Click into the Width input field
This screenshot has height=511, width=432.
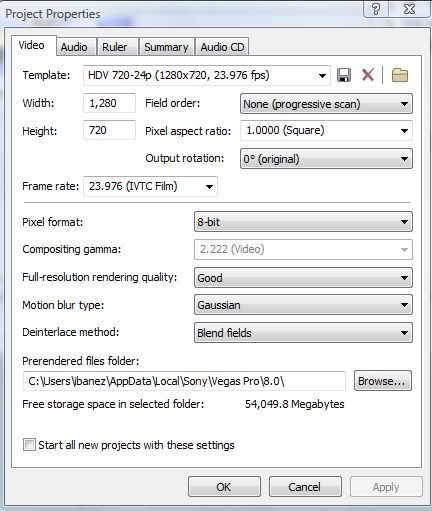(x=109, y=103)
